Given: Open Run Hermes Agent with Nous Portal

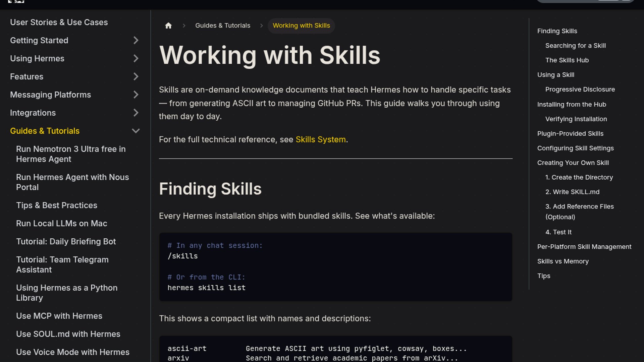Looking at the screenshot, I should [x=72, y=182].
